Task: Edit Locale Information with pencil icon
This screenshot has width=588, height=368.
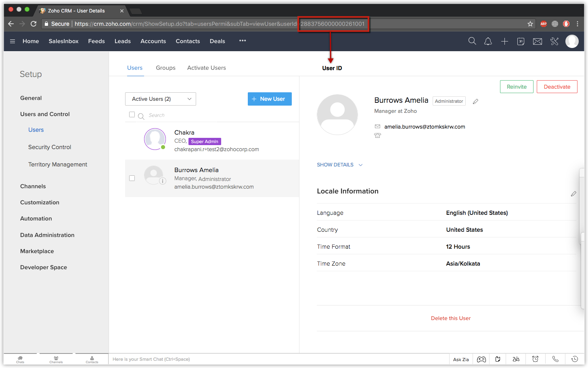Action: (x=573, y=194)
